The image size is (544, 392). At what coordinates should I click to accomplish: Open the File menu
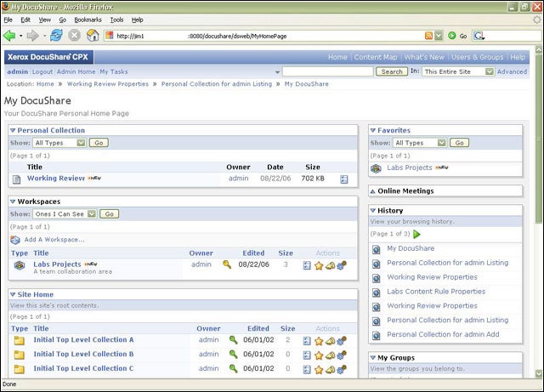tap(8, 20)
